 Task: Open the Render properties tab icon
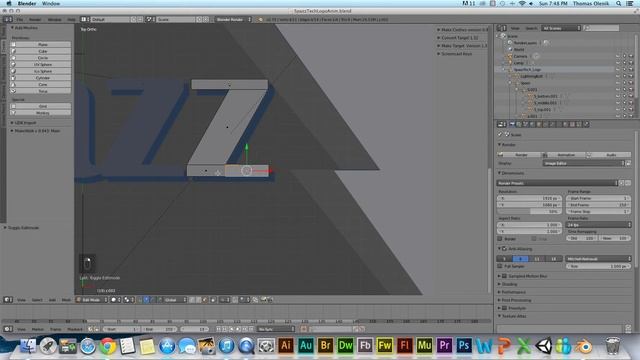tap(512, 124)
